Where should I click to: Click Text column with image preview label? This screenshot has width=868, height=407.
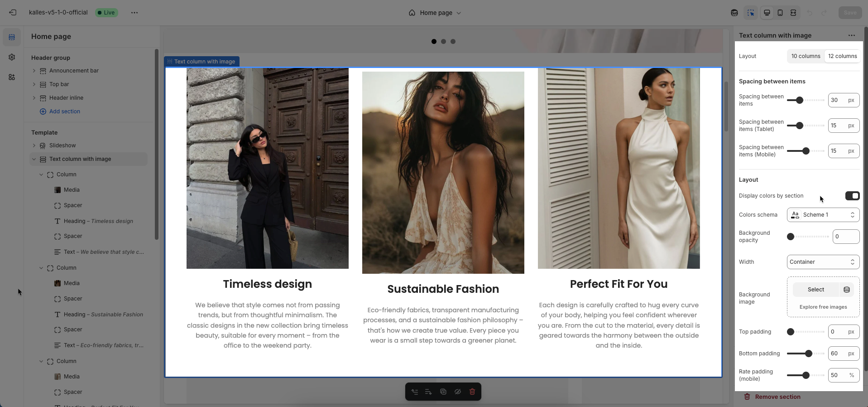click(x=202, y=62)
